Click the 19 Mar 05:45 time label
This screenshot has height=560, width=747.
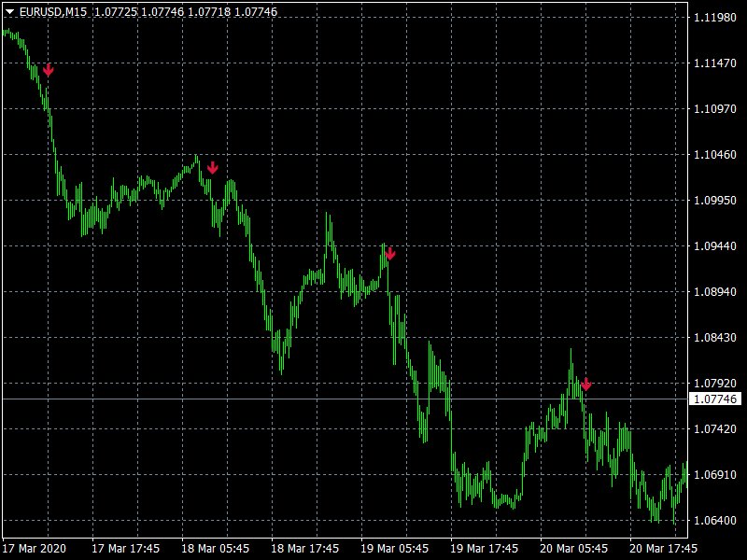394,549
